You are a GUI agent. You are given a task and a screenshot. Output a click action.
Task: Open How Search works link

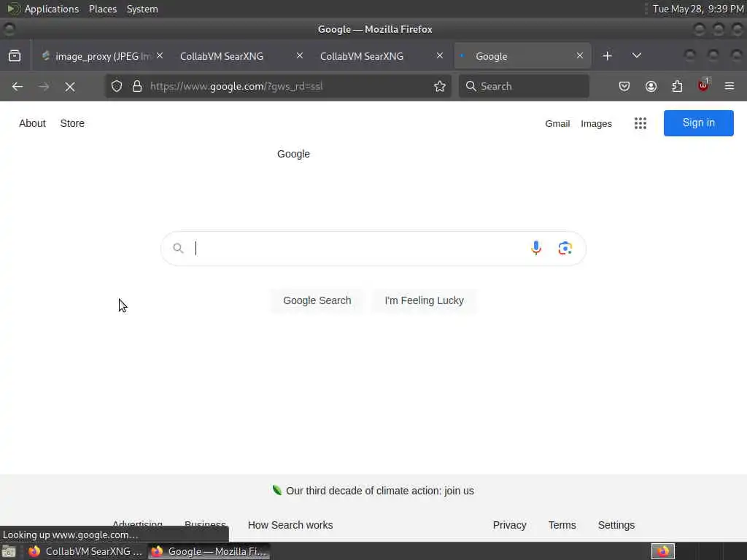tap(290, 525)
